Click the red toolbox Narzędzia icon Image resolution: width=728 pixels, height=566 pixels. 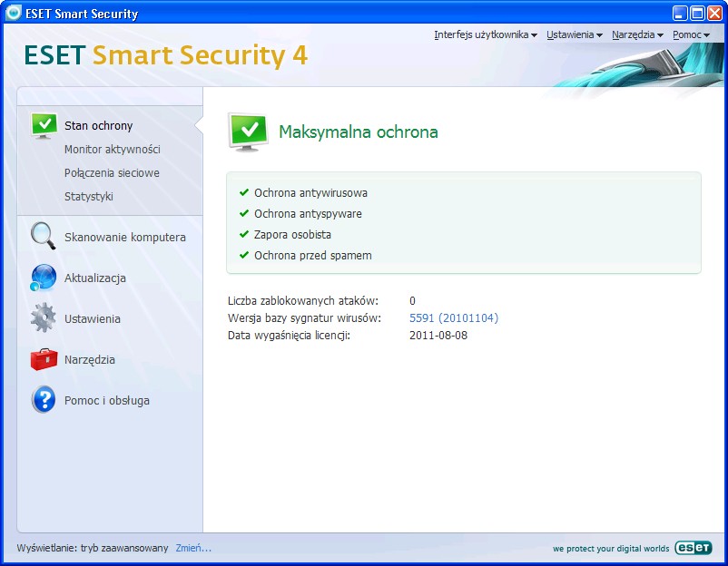pos(44,359)
